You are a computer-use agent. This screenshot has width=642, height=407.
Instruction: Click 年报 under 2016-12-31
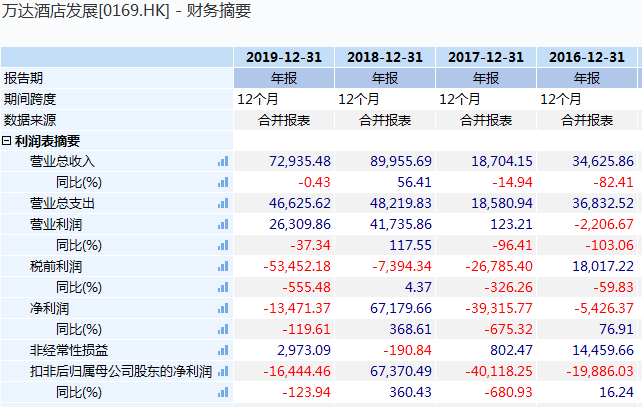click(587, 78)
